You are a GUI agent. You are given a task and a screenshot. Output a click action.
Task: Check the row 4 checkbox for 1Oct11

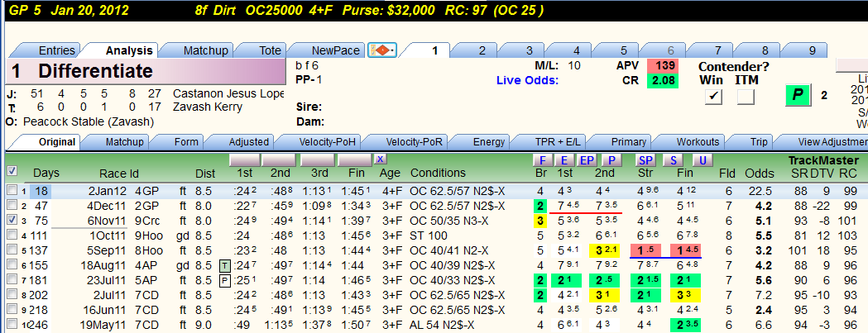coord(11,235)
